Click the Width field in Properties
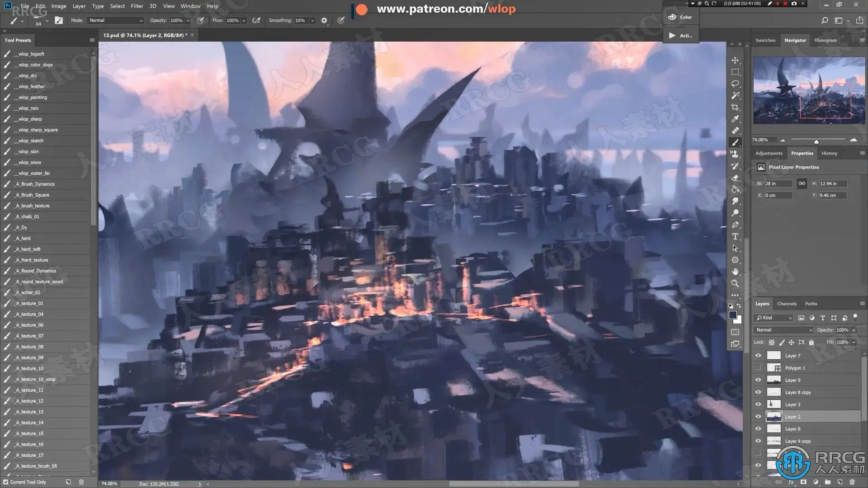This screenshot has height=488, width=868. click(x=778, y=183)
